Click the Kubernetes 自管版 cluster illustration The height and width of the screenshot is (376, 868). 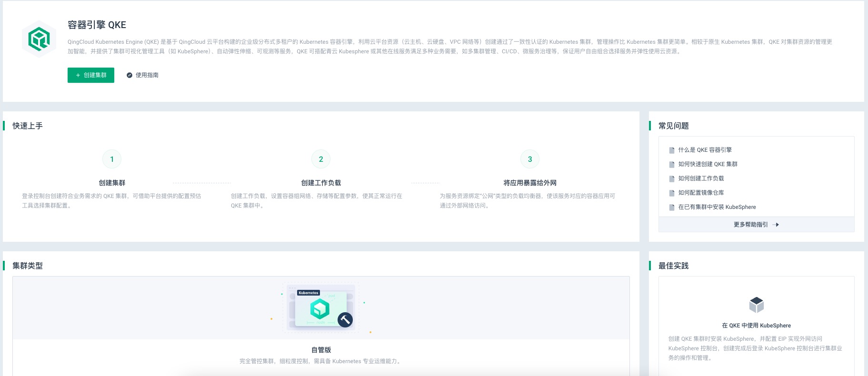tap(321, 308)
